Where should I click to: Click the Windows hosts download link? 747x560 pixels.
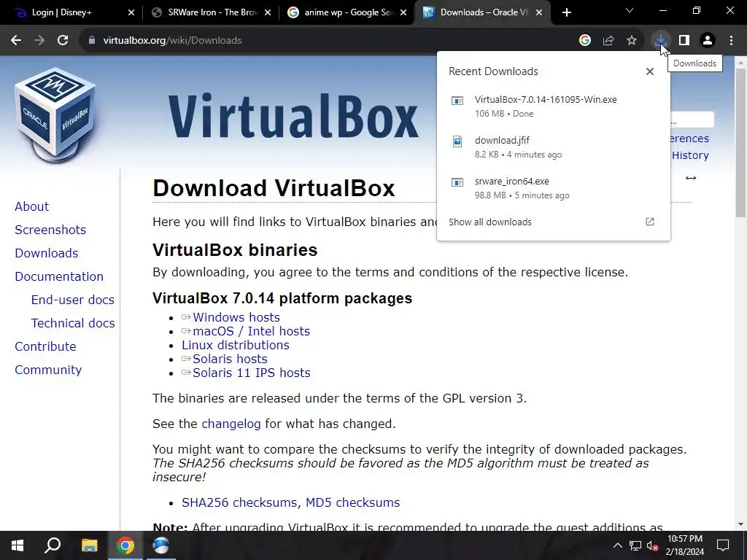coord(236,317)
